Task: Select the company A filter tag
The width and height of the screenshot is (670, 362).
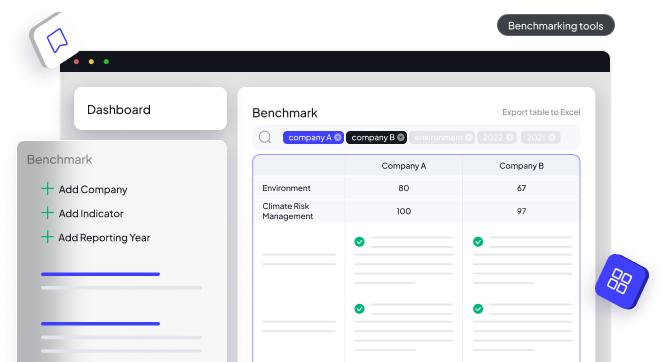Action: click(313, 137)
